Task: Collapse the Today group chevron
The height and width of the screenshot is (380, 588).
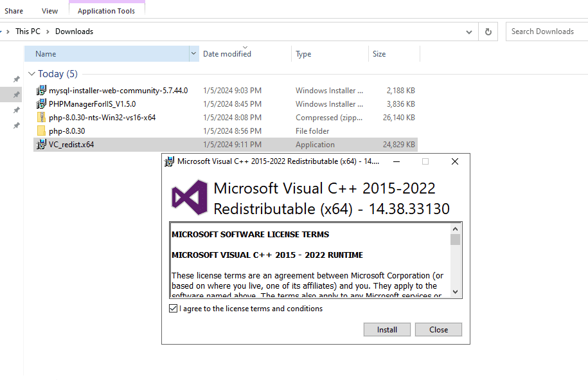Action: point(31,74)
